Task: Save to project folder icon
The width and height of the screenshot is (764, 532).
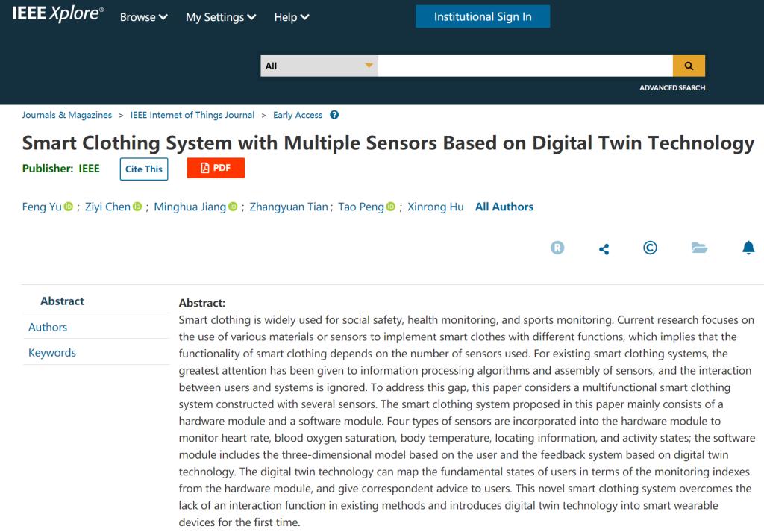Action: (699, 248)
